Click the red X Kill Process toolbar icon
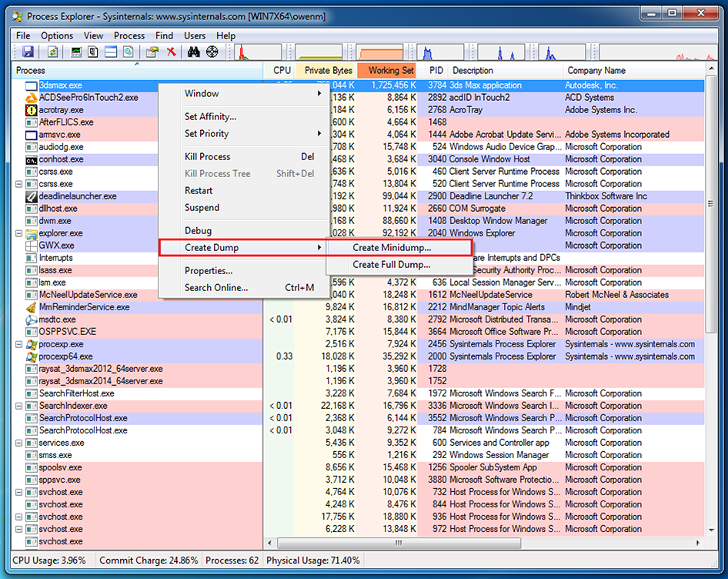Image resolution: width=728 pixels, height=579 pixels. pyautogui.click(x=172, y=52)
